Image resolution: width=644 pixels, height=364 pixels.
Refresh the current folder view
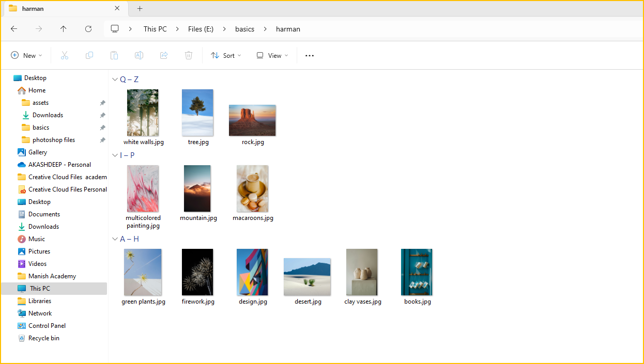(88, 29)
